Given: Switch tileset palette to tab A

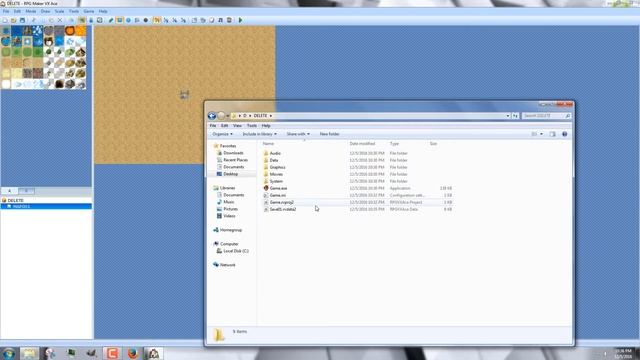Looking at the screenshot, I should point(9,191).
